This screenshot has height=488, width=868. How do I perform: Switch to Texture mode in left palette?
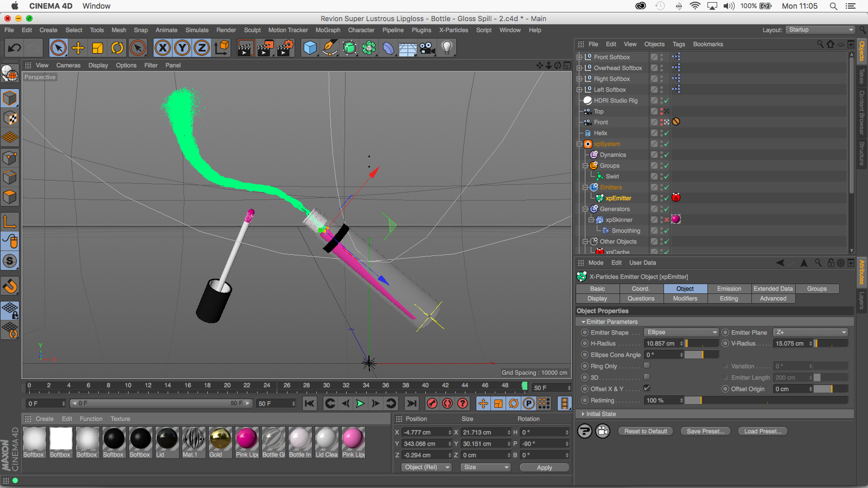(10, 118)
